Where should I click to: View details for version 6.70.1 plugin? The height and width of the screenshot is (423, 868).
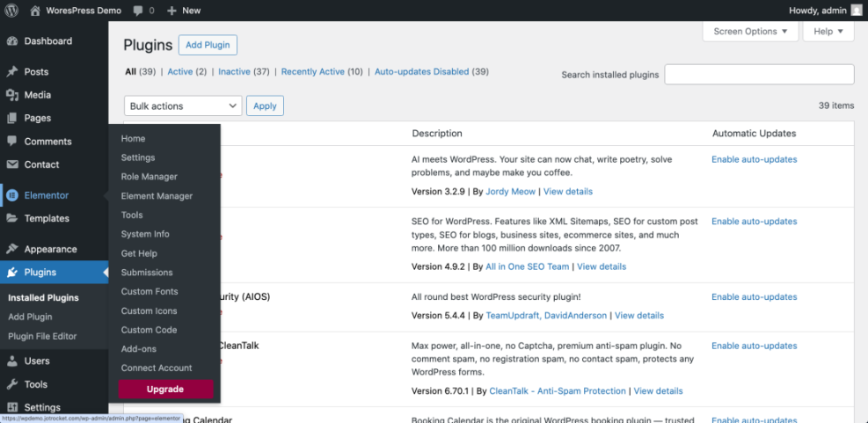[658, 390]
